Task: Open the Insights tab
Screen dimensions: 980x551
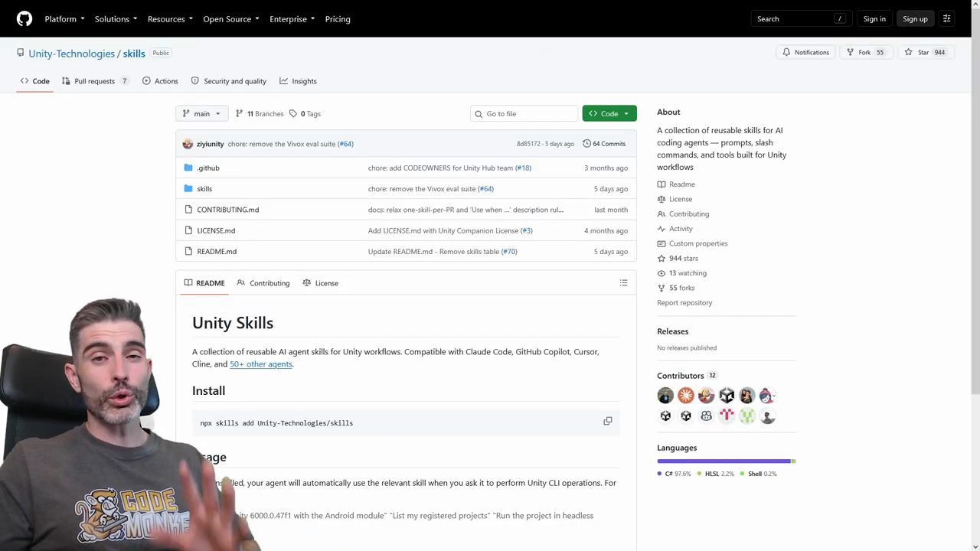Action: point(298,81)
